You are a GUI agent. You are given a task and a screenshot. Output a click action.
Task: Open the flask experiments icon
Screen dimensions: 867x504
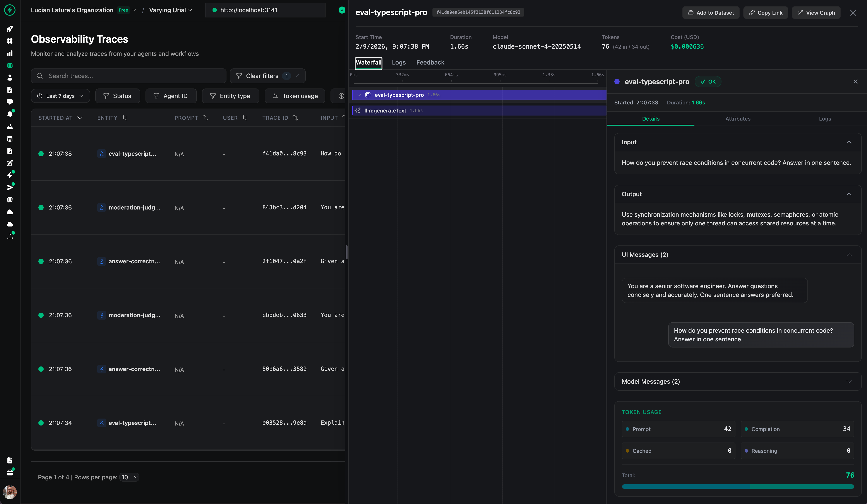(x=10, y=126)
